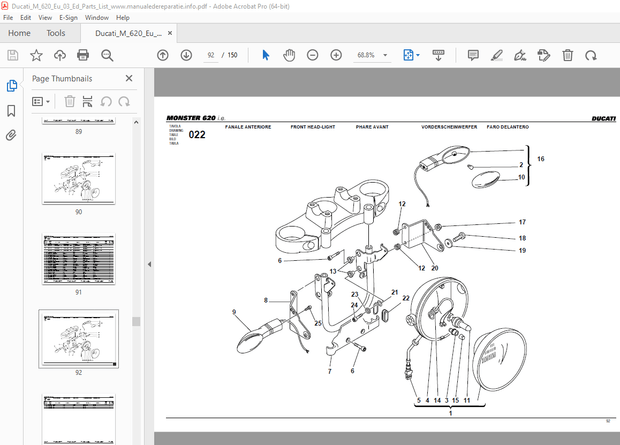Image resolution: width=620 pixels, height=445 pixels.
Task: Activate the Hand pan tool
Action: (x=289, y=55)
